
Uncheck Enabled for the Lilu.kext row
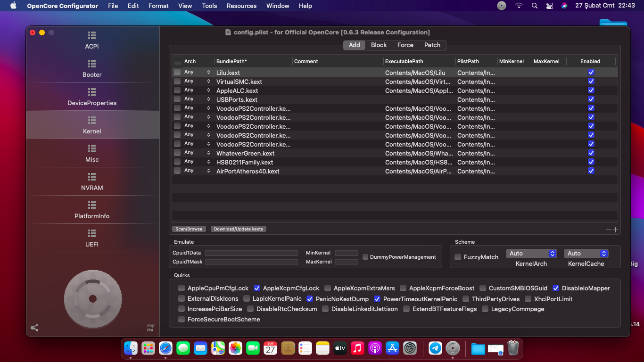pos(591,72)
